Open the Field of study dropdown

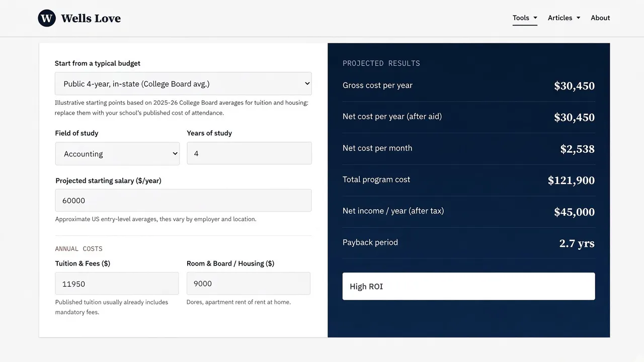click(117, 153)
